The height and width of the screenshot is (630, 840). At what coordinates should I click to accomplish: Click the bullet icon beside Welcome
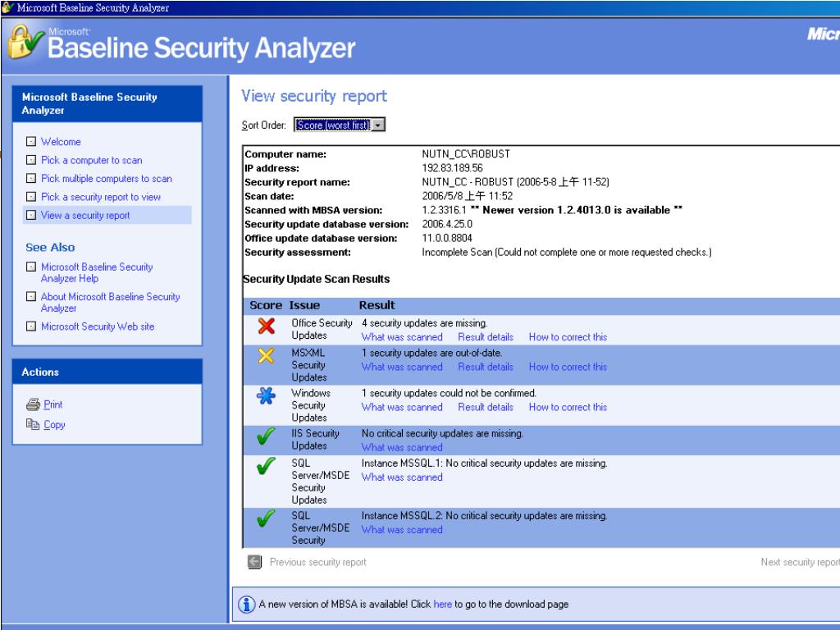pyautogui.click(x=31, y=141)
